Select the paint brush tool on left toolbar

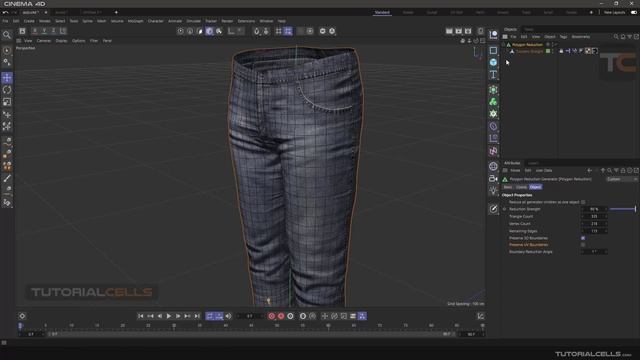[x=7, y=178]
